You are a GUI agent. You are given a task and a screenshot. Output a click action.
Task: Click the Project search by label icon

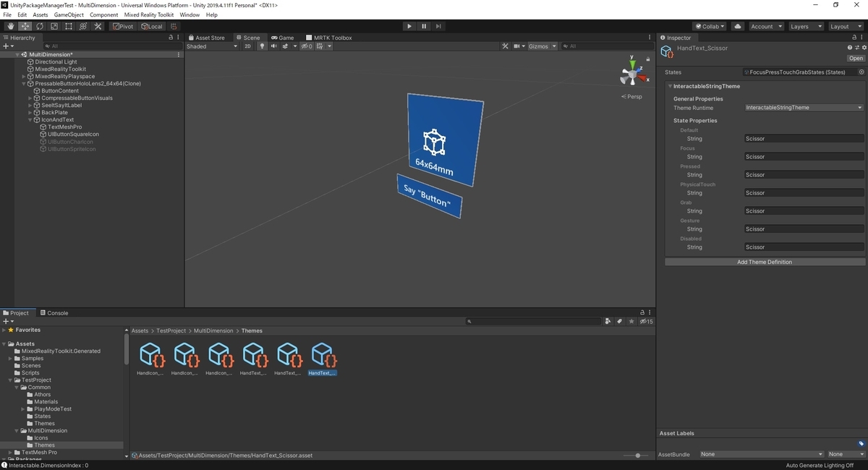pyautogui.click(x=620, y=321)
